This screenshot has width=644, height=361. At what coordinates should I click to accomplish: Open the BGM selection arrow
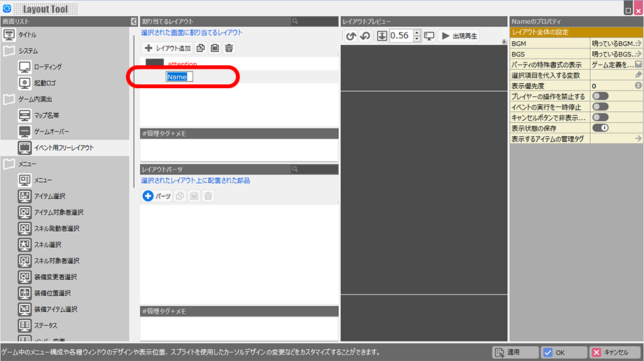click(x=637, y=43)
